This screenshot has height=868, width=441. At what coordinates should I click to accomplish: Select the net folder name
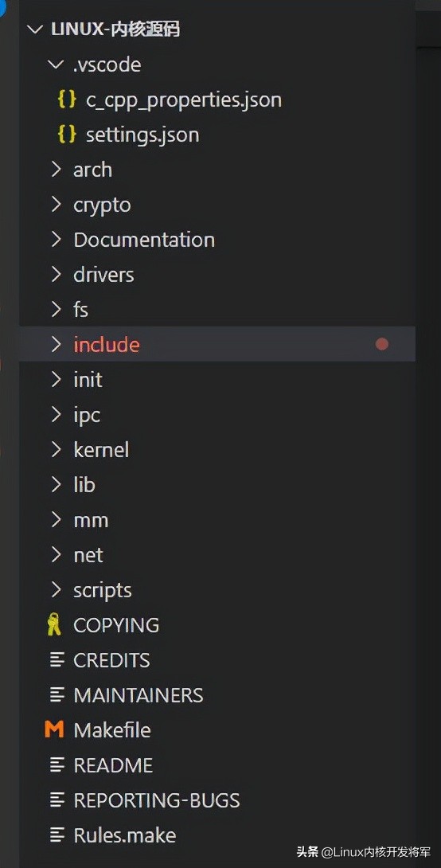88,555
